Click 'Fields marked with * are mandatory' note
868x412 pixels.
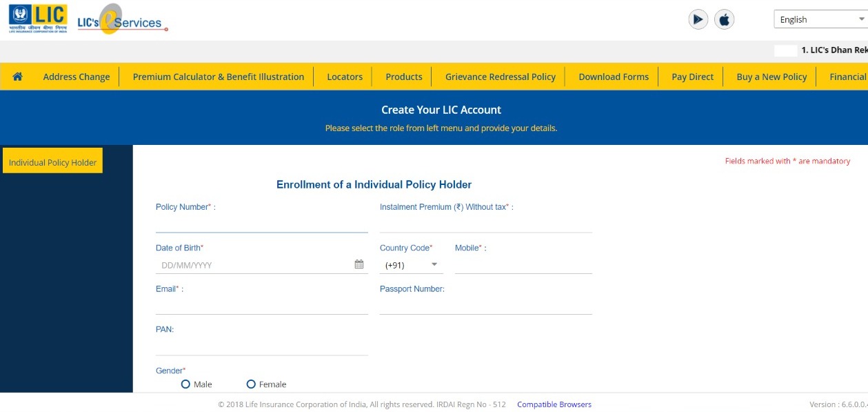point(787,161)
